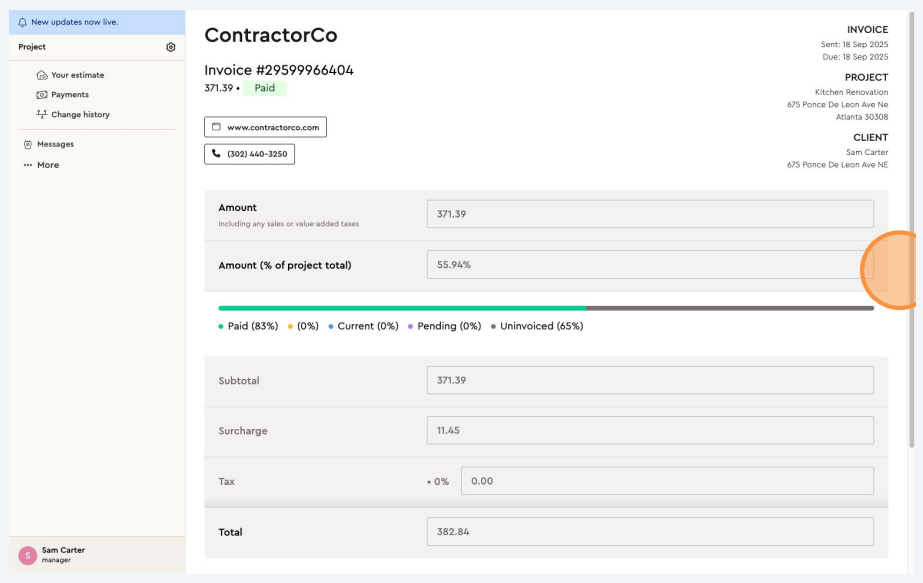The image size is (923, 583).
Task: Click the phone icon on call button
Action: (x=216, y=154)
